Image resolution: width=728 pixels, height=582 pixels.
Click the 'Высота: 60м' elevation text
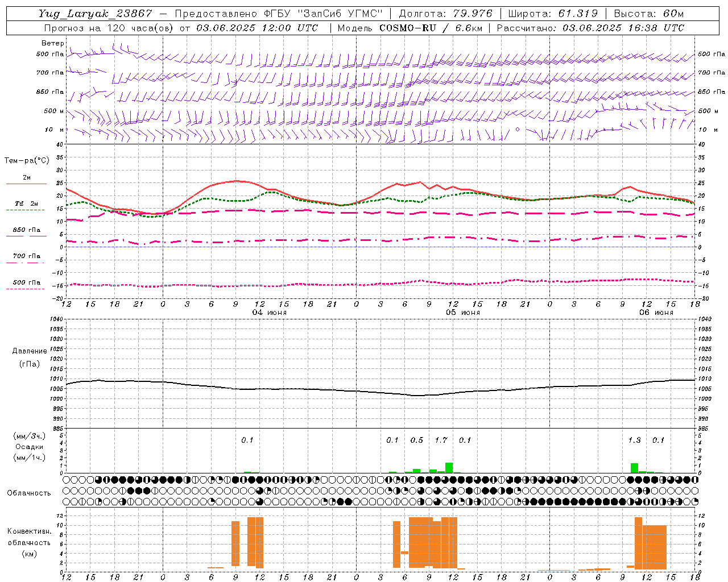click(x=649, y=14)
